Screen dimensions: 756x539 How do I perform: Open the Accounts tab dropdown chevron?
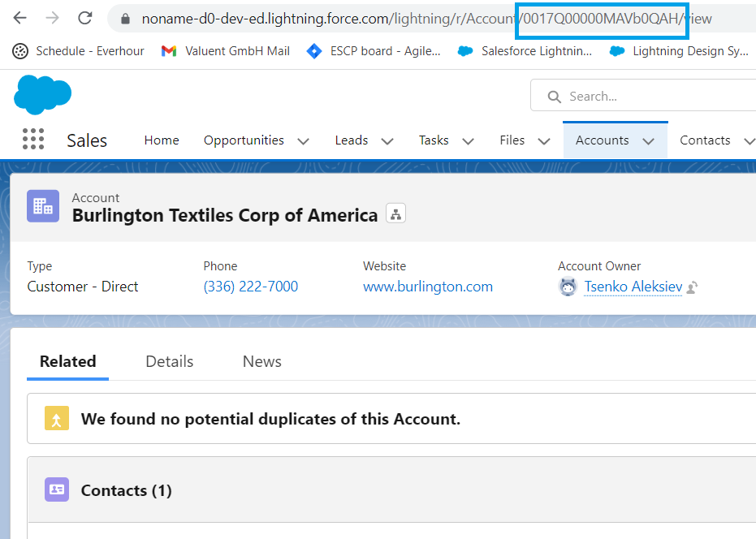649,141
